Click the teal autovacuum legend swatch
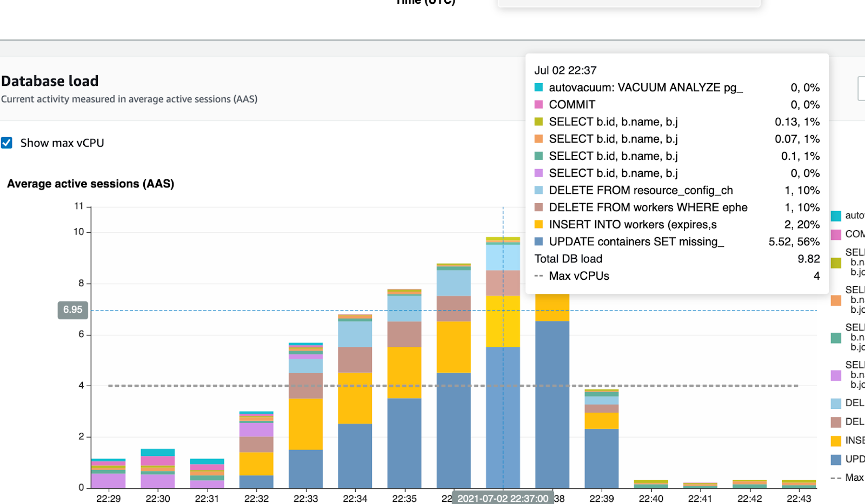 point(835,215)
